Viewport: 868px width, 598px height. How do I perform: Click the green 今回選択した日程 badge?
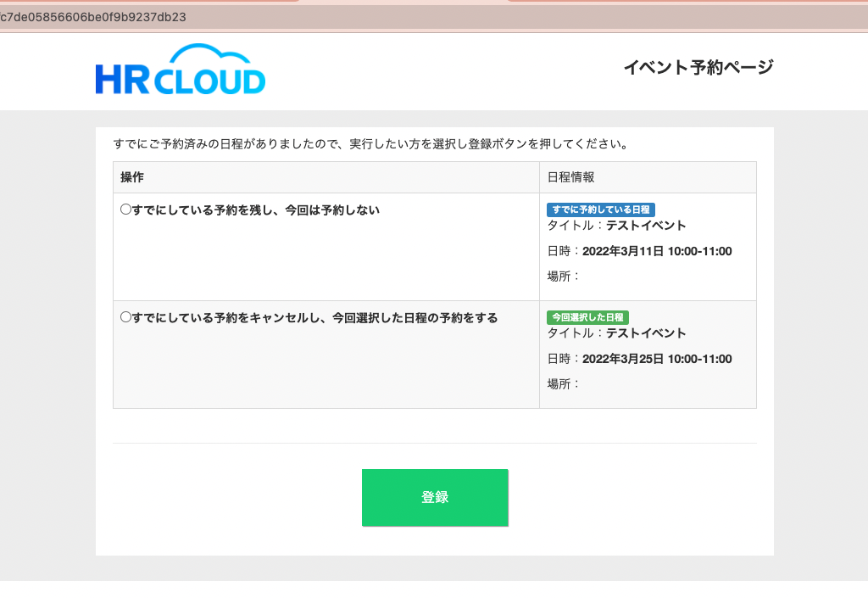[587, 317]
